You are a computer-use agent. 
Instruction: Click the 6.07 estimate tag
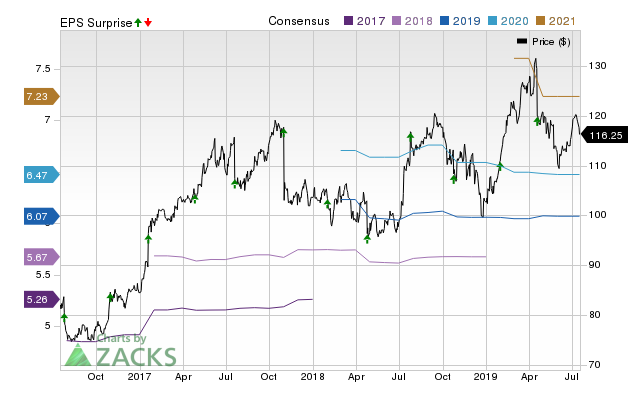pyautogui.click(x=38, y=215)
